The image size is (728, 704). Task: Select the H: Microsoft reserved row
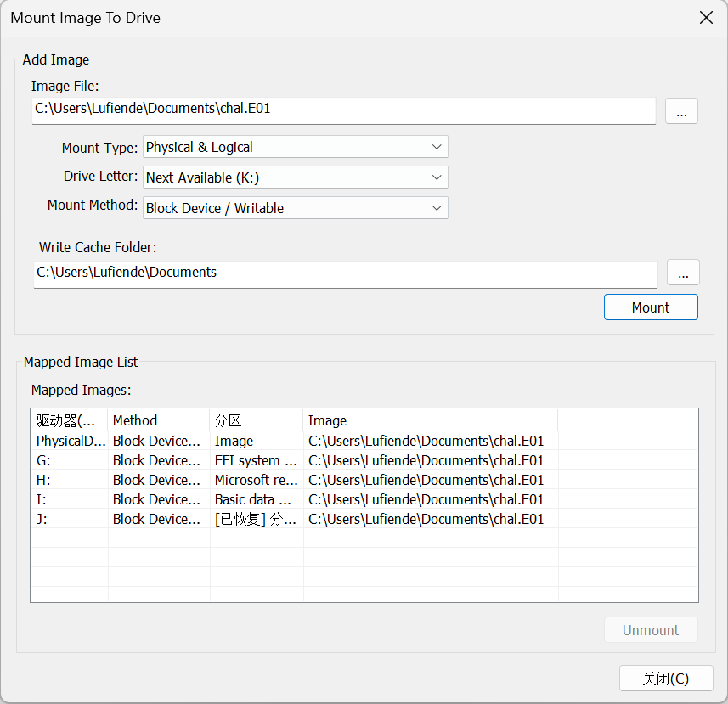point(71,480)
